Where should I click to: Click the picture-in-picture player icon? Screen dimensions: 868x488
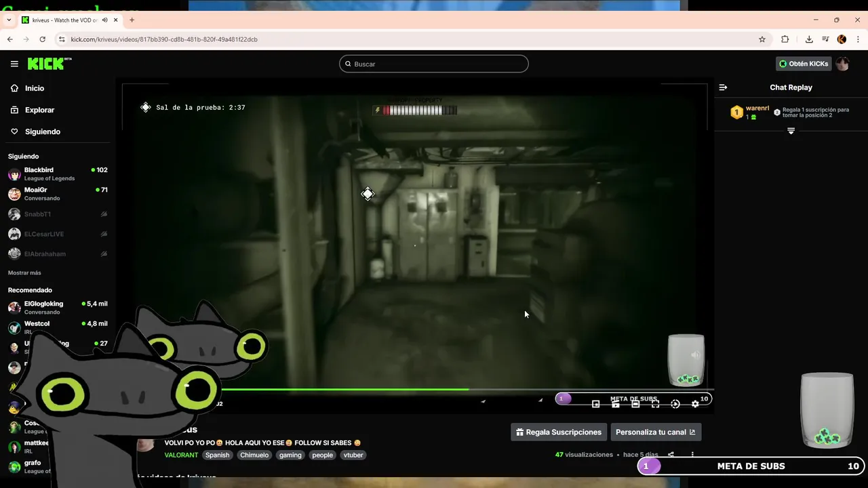tap(595, 404)
